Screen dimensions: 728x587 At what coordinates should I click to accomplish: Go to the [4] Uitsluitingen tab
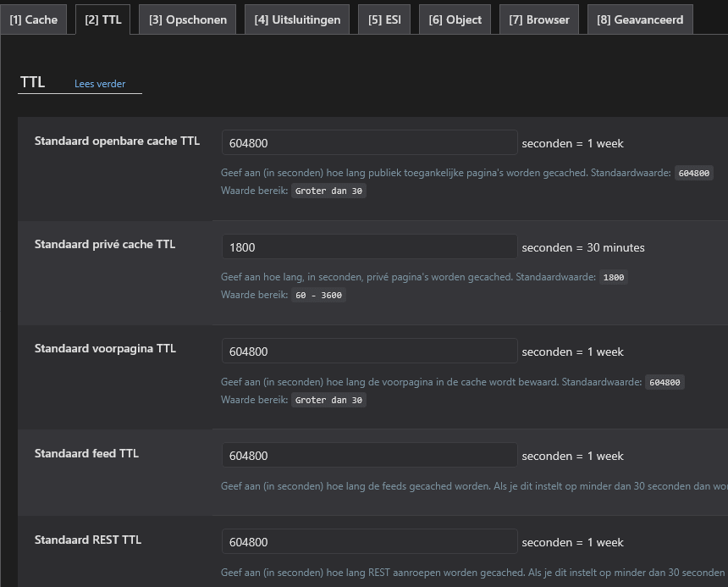pyautogui.click(x=297, y=19)
